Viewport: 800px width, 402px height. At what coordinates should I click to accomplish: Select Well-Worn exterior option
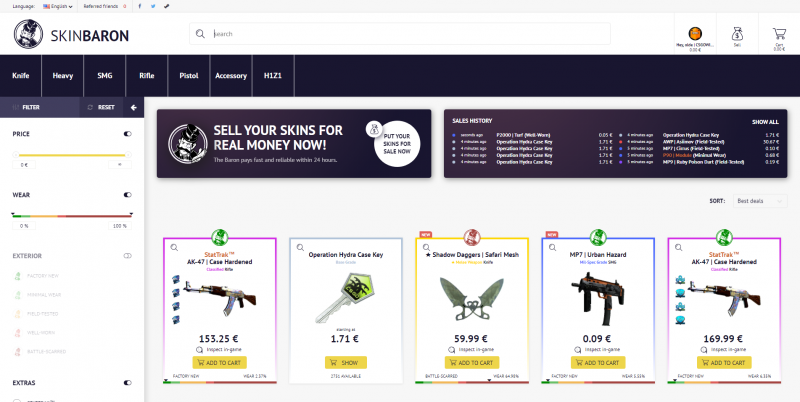34,333
